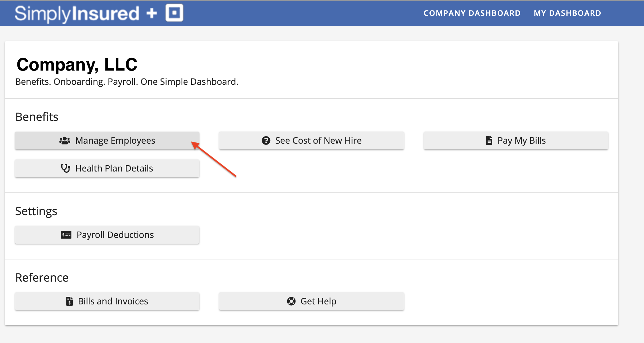Click the question mark icon beside New Hire

(x=266, y=140)
